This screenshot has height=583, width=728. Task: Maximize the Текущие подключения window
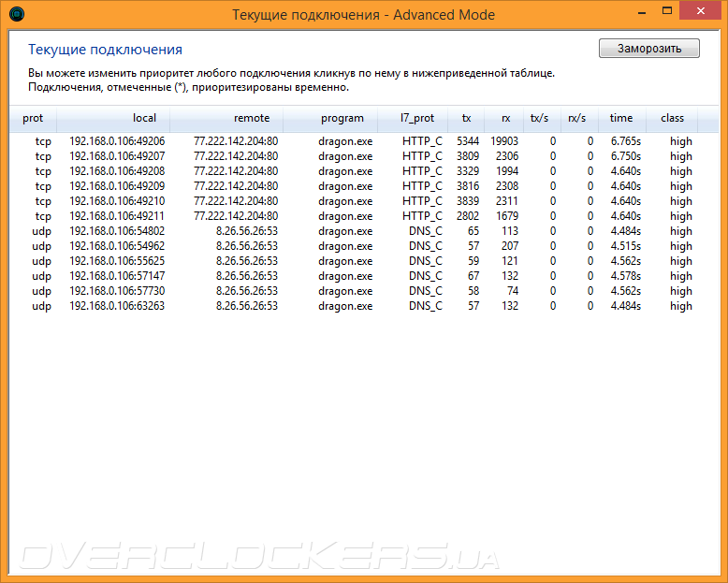tap(667, 11)
